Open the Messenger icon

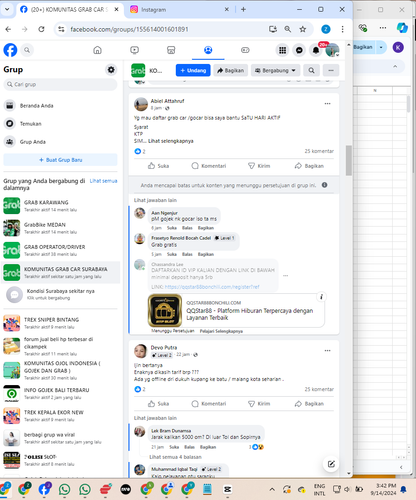[299, 50]
